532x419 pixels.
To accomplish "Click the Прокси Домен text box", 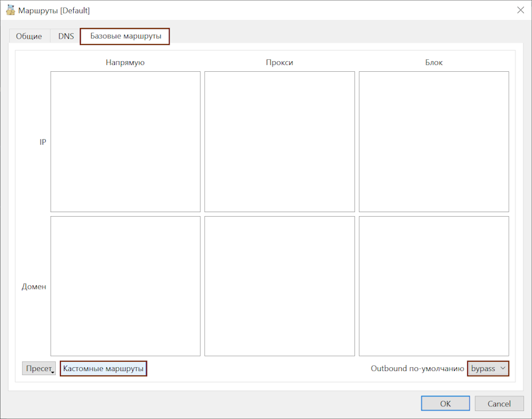I will (279, 286).
